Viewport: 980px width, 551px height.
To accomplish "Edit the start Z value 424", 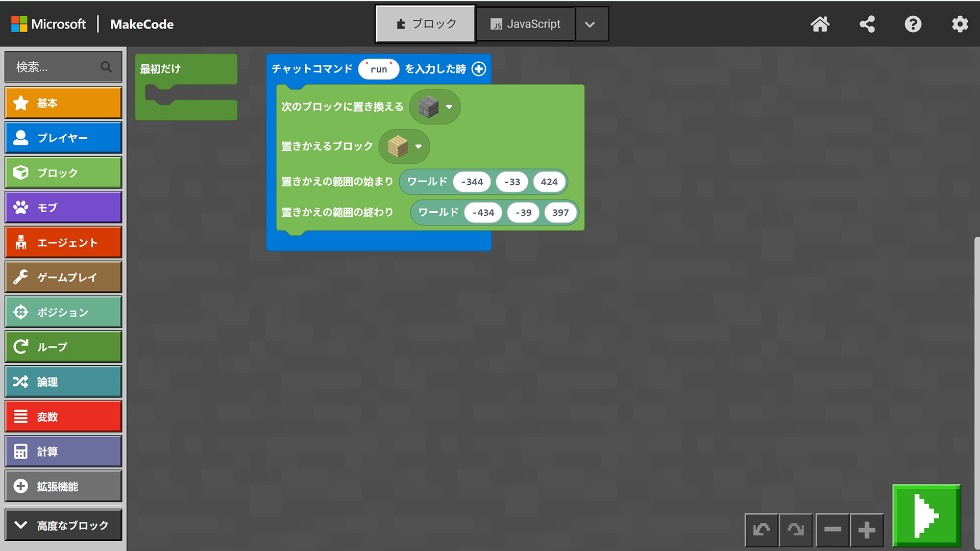I will [x=549, y=182].
